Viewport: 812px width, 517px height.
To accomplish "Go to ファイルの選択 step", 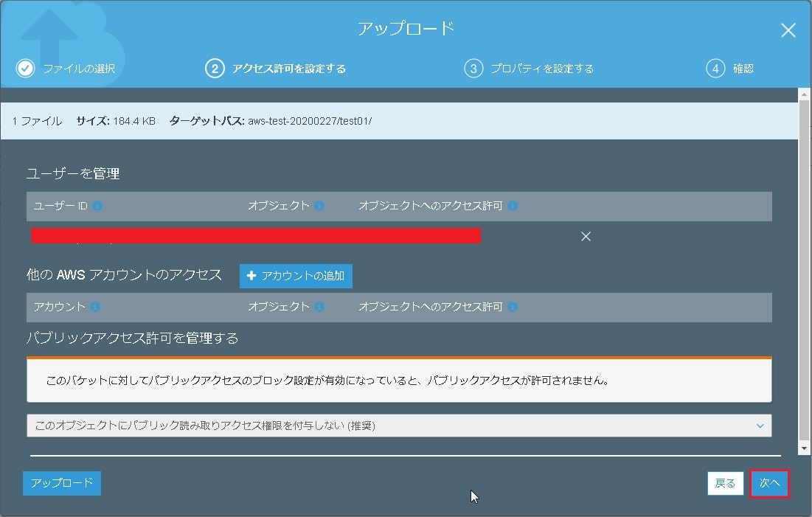I will coord(79,69).
